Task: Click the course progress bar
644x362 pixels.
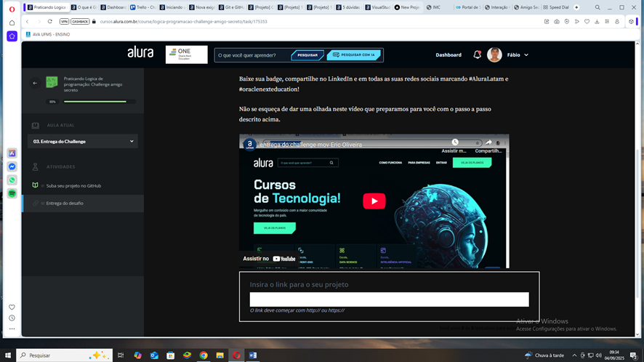Action: tap(100, 102)
